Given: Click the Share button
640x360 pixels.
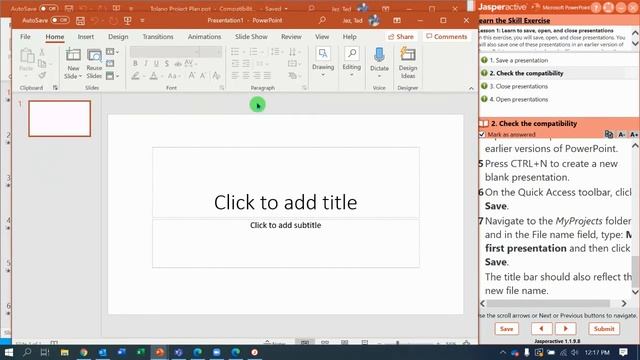Looking at the screenshot, I should click(401, 37).
